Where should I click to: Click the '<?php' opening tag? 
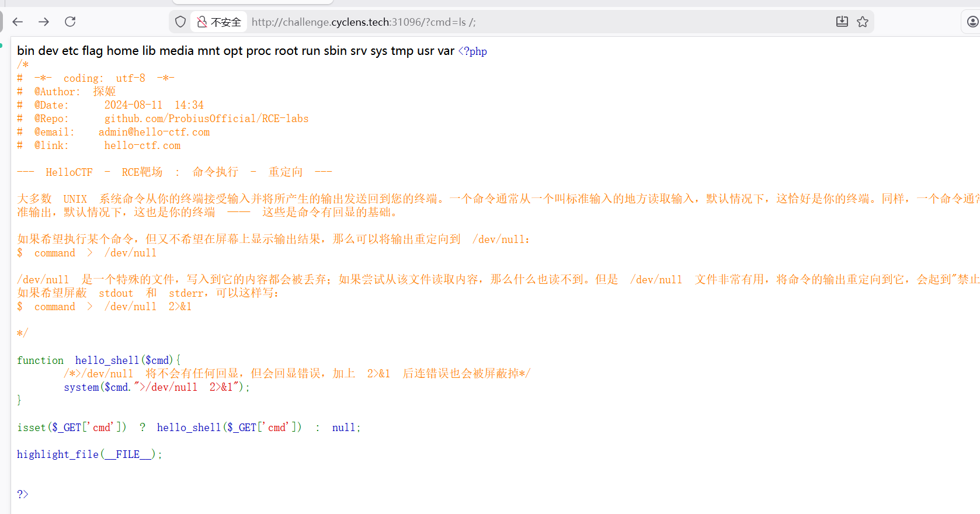pos(472,51)
